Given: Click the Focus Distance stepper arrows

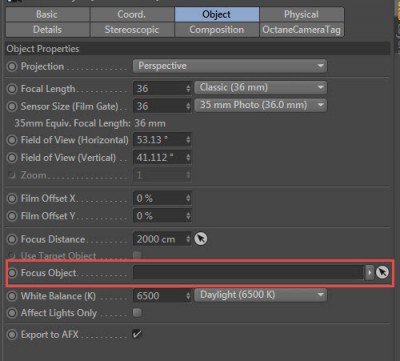Looking at the screenshot, I should (188, 239).
